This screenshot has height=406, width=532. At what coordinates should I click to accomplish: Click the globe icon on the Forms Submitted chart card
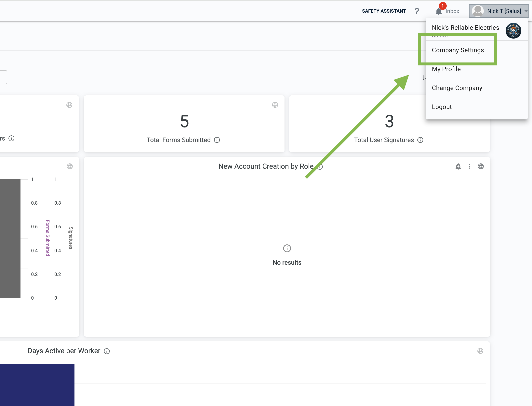click(70, 167)
